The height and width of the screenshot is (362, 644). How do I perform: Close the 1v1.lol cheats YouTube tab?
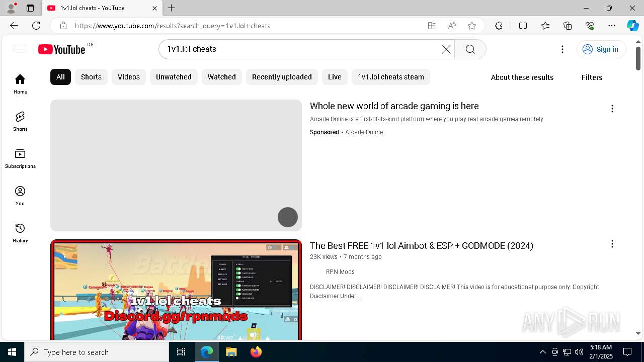point(154,8)
